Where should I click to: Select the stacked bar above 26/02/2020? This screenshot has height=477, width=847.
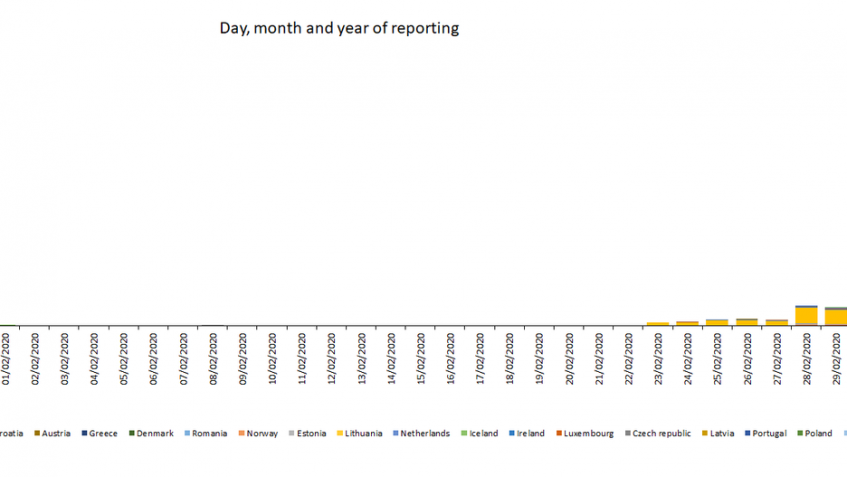click(747, 322)
